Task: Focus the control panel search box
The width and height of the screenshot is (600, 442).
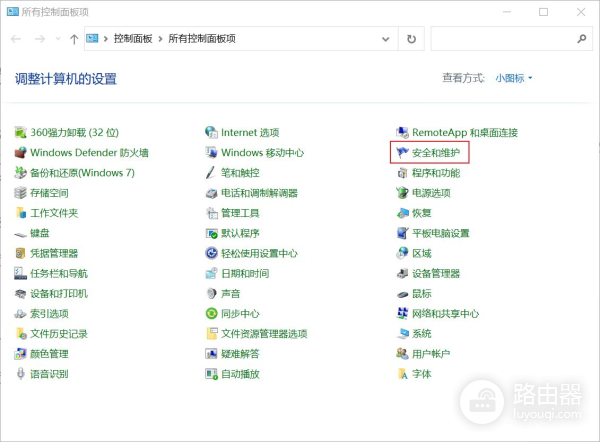Action: tap(512, 39)
